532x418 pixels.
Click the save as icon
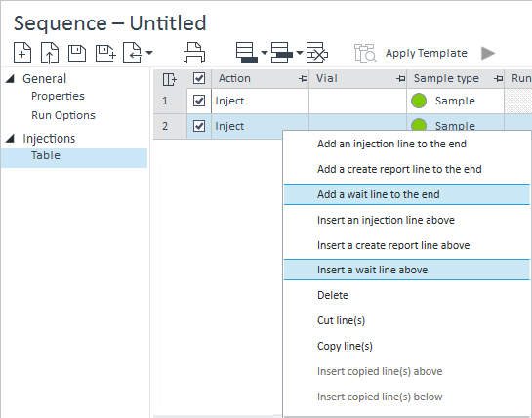[105, 53]
